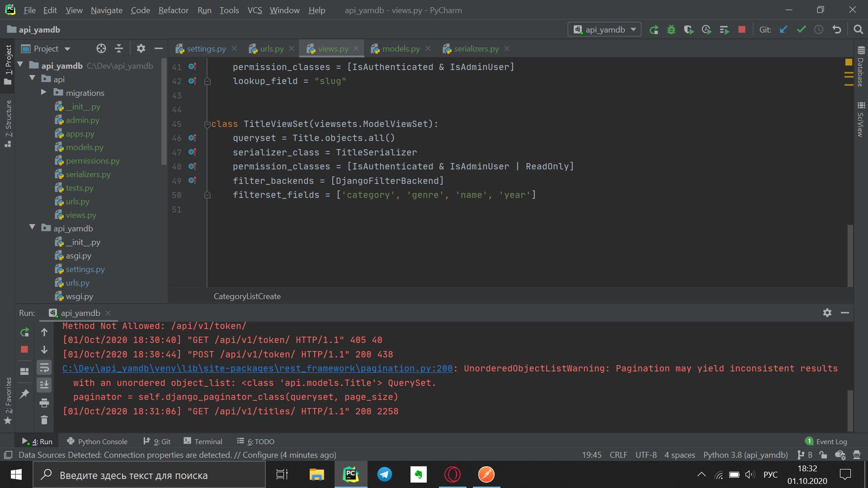
Task: Open Telegram from Windows taskbar
Action: 384,474
